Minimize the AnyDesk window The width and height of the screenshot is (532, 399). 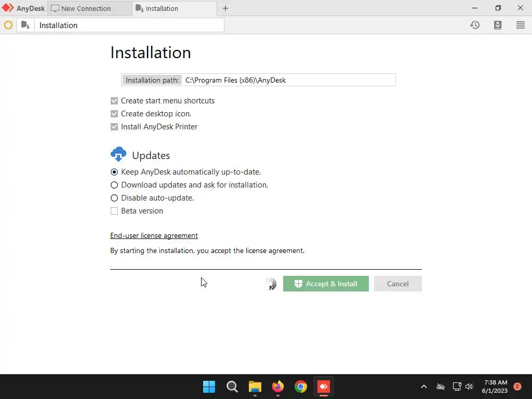click(475, 8)
